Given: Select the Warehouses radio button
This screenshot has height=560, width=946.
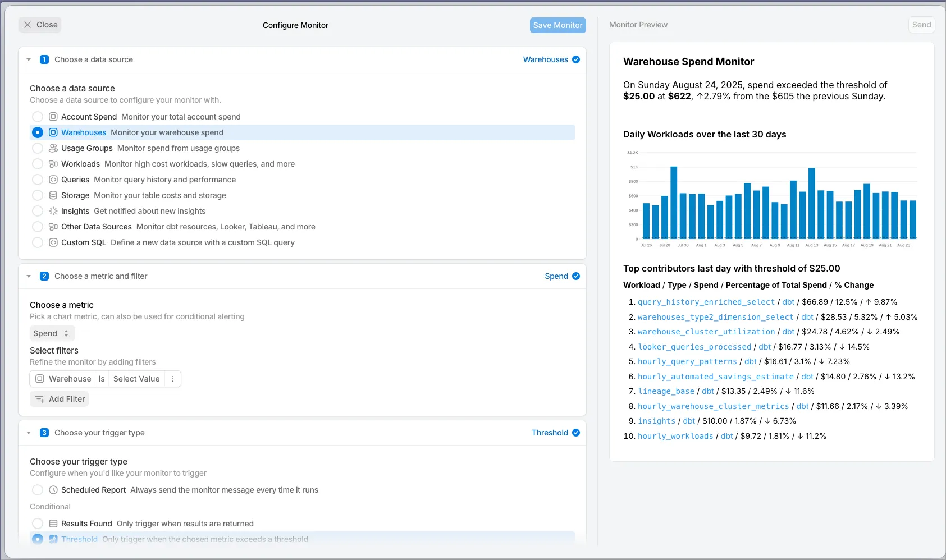Looking at the screenshot, I should (x=38, y=132).
